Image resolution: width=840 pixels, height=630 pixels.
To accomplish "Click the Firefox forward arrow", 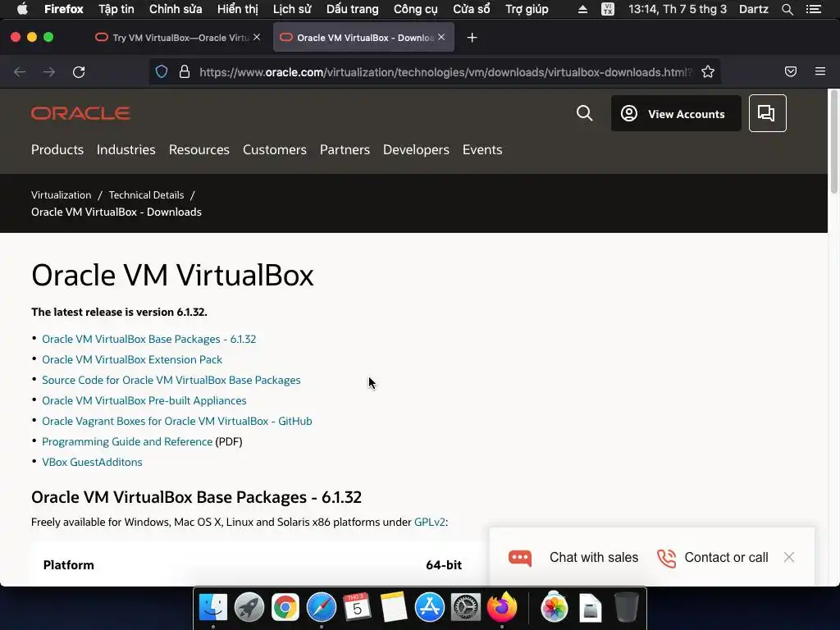I will click(48, 72).
